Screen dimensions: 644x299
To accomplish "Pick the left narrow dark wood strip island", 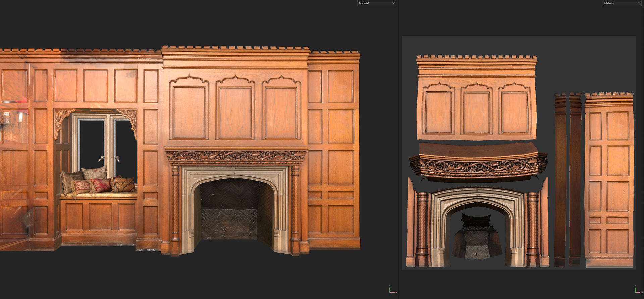I will pos(560,180).
